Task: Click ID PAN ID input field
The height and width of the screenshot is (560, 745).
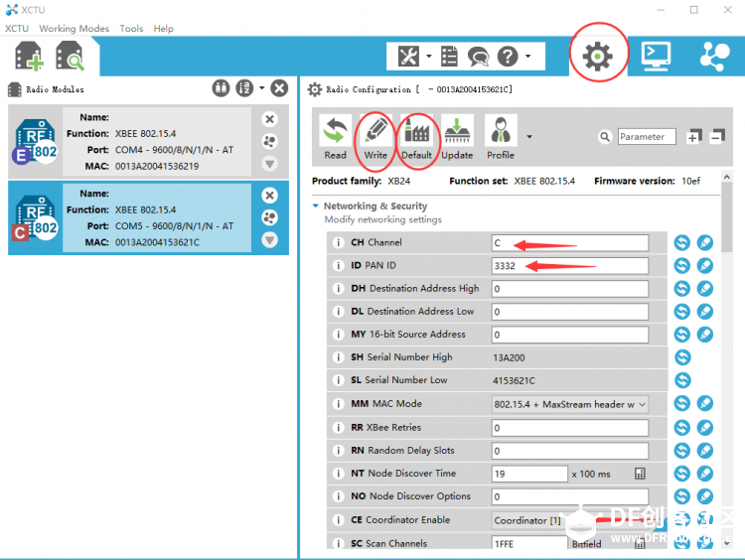Action: pos(570,265)
